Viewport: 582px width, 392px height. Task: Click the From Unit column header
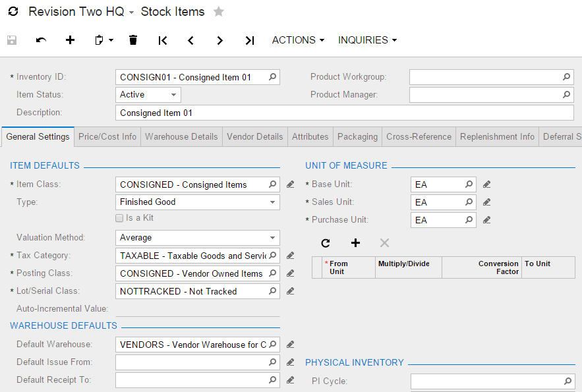(348, 267)
